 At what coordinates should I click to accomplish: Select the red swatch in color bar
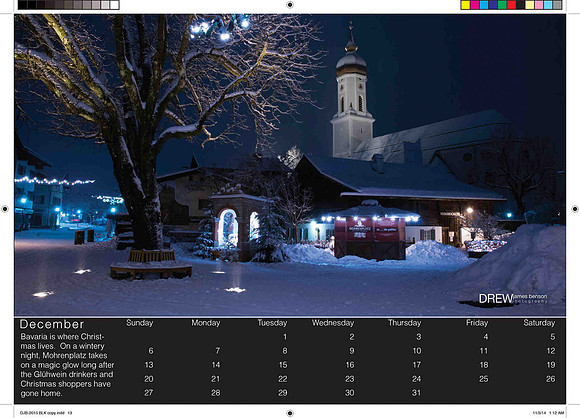(511, 5)
